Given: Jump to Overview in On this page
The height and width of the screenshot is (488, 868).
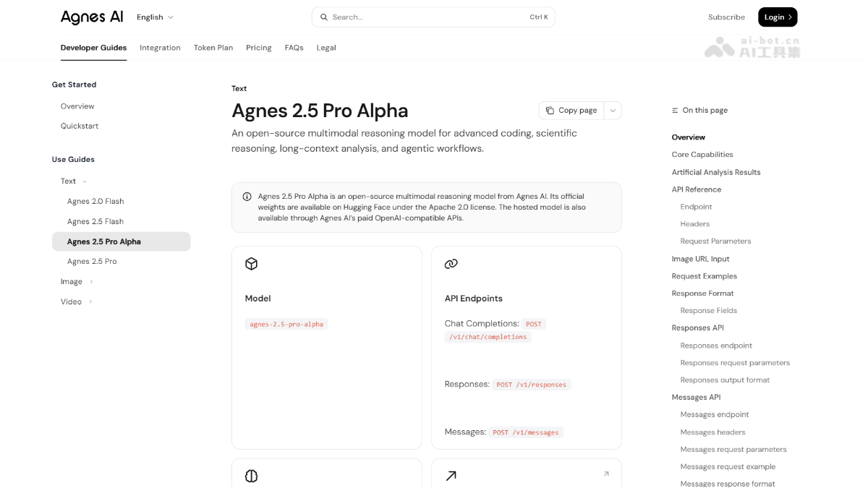Looking at the screenshot, I should (x=688, y=137).
